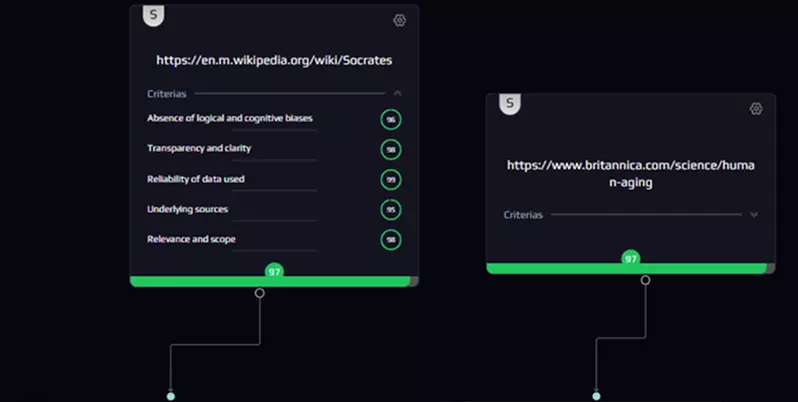Expand the Criterias section on the Britannica card

[x=754, y=214]
